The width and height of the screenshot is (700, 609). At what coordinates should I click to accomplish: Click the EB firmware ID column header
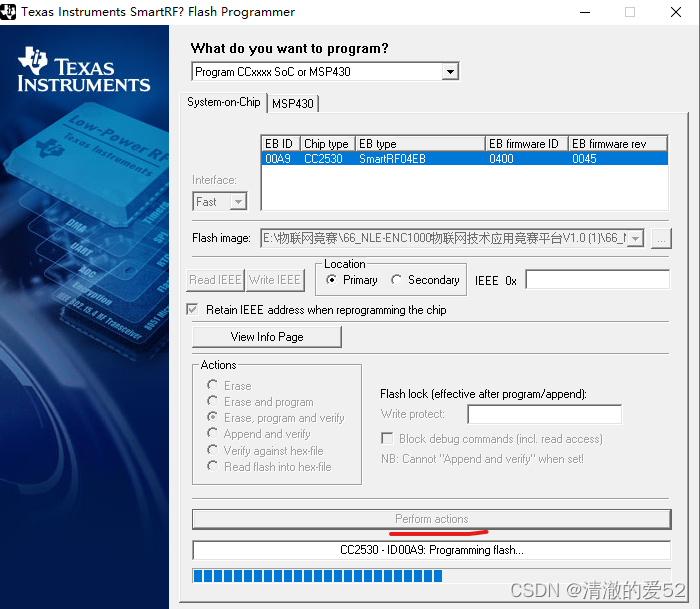coord(527,144)
